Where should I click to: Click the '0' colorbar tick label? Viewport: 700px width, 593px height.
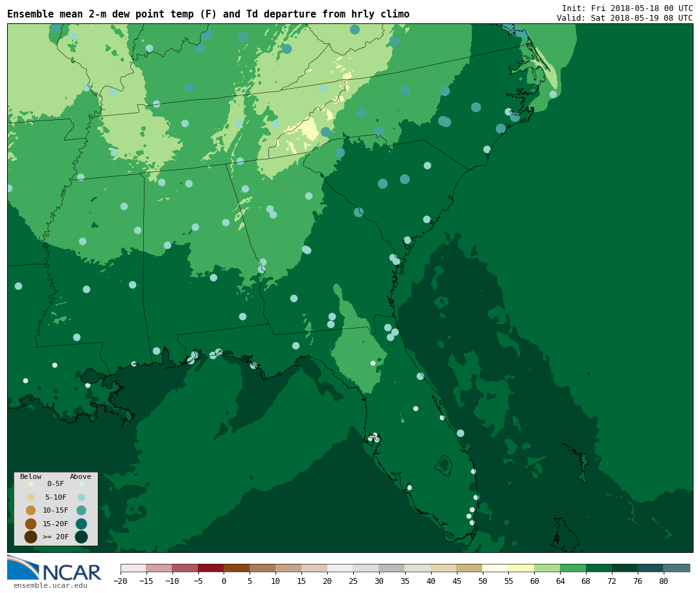224,581
